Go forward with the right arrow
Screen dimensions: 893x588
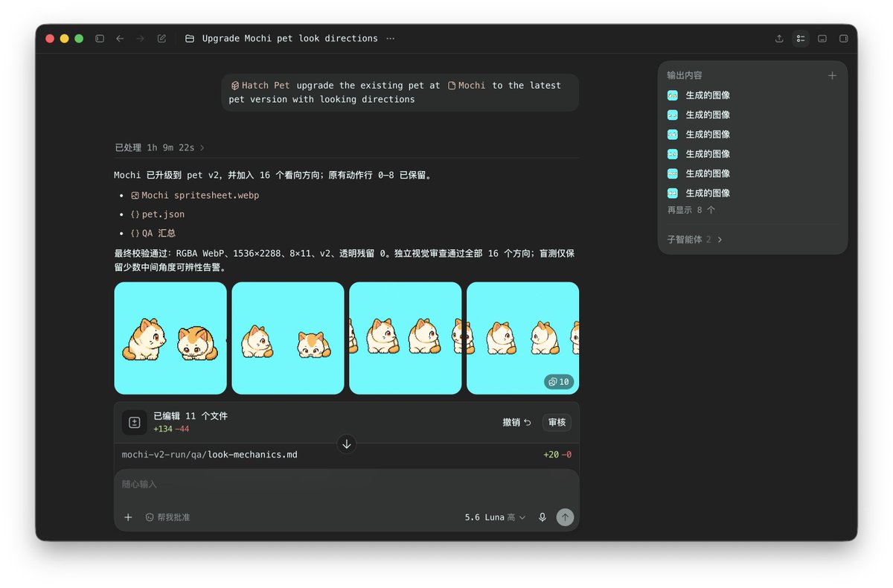click(140, 39)
